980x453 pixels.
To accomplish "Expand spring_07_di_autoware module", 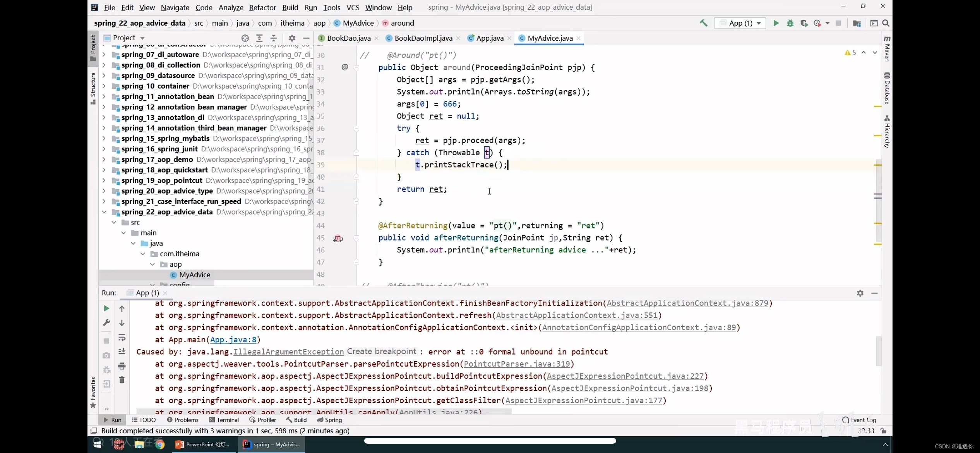I will click(104, 55).
